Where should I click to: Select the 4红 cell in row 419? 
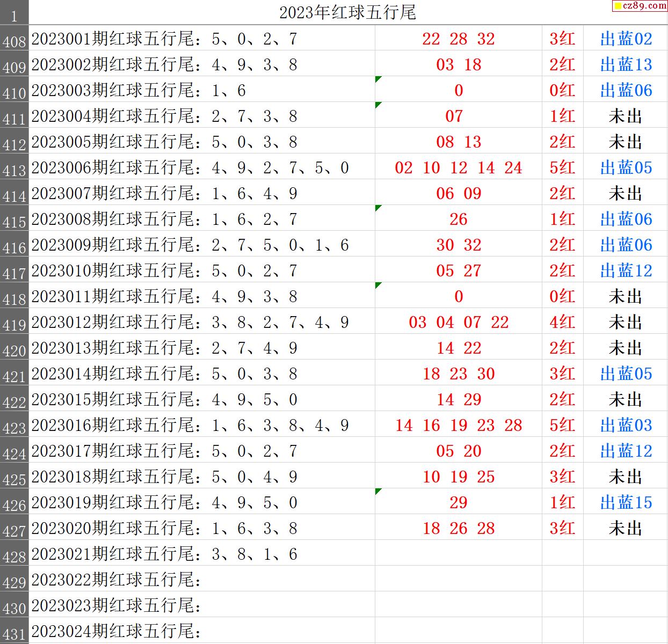point(563,321)
